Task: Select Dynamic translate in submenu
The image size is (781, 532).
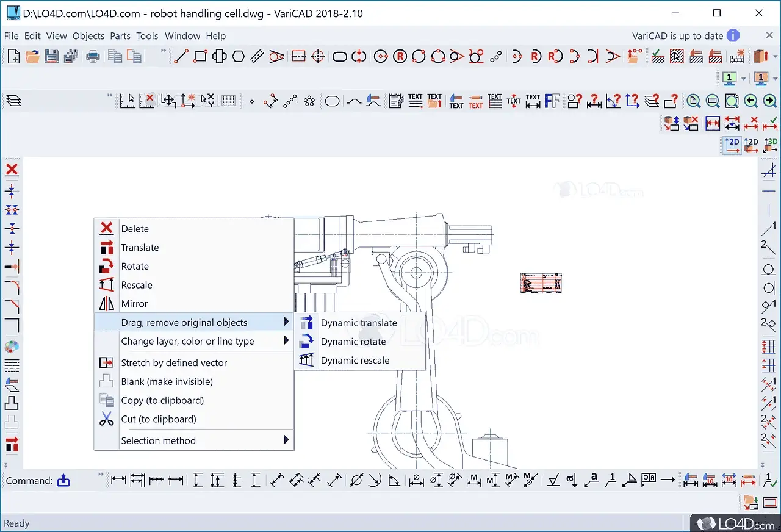Action: point(360,323)
